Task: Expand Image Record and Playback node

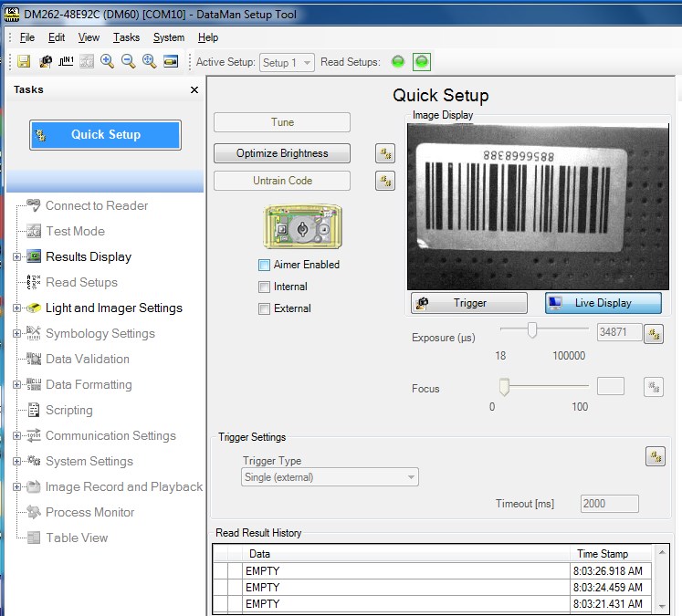Action: click(16, 487)
